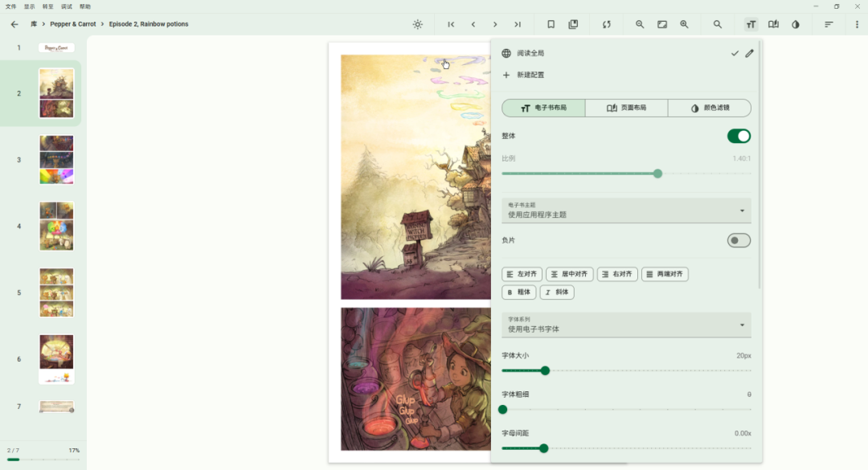Toggle the 斜体 italic chip

pyautogui.click(x=557, y=292)
